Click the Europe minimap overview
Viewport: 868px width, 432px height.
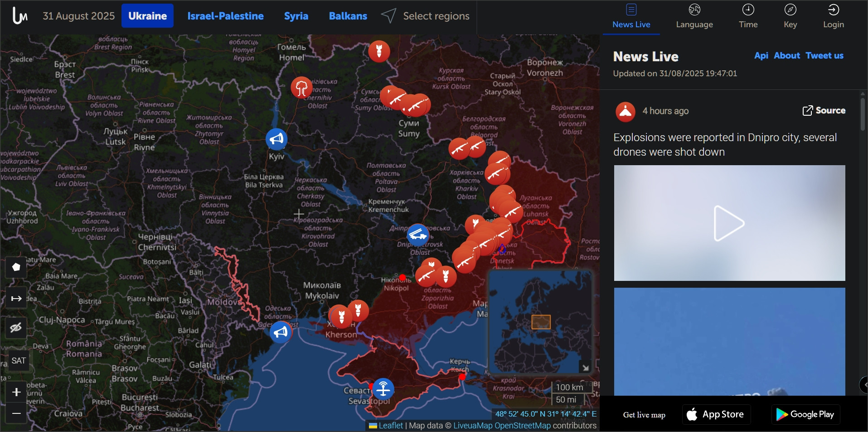(540, 322)
